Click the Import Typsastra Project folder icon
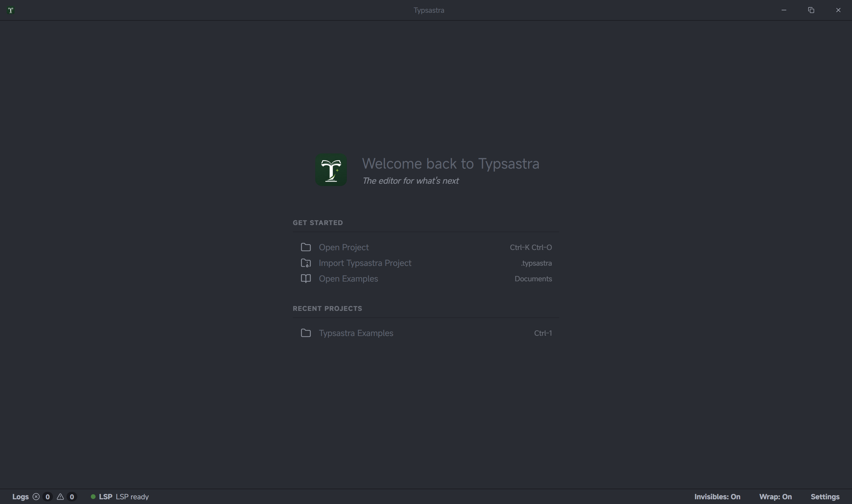The image size is (852, 504). [x=306, y=263]
